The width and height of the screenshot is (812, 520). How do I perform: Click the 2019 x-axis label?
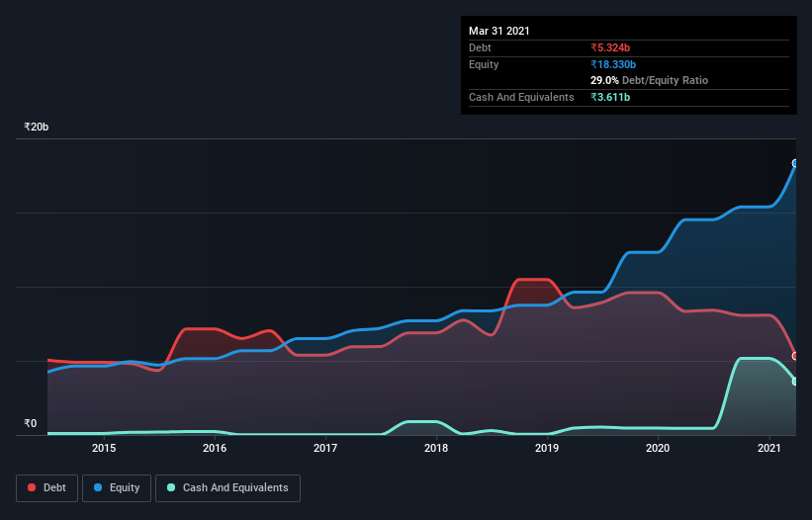click(547, 448)
